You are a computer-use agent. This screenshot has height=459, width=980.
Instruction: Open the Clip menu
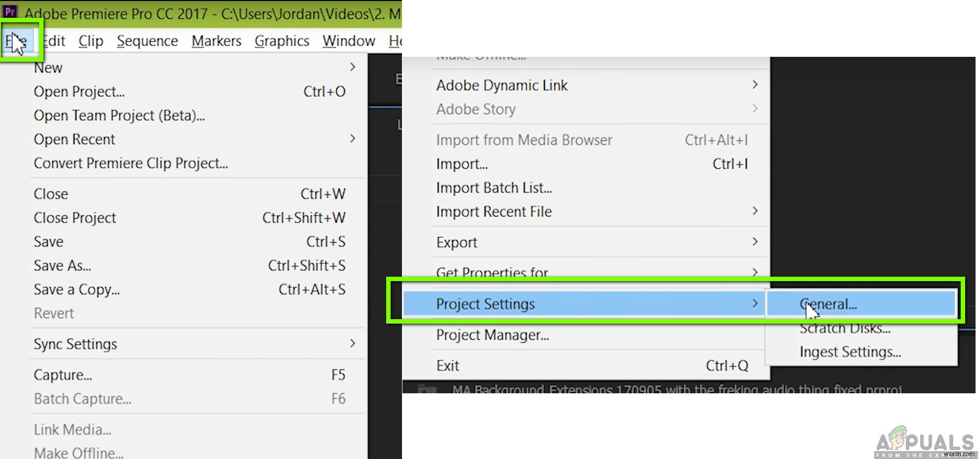91,41
